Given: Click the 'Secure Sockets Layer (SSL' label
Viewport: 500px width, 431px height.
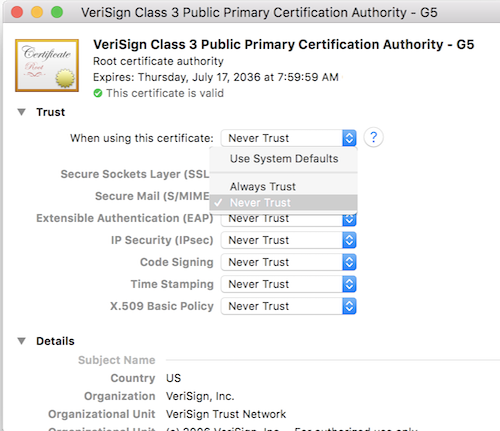Looking at the screenshot, I should click(x=135, y=174).
